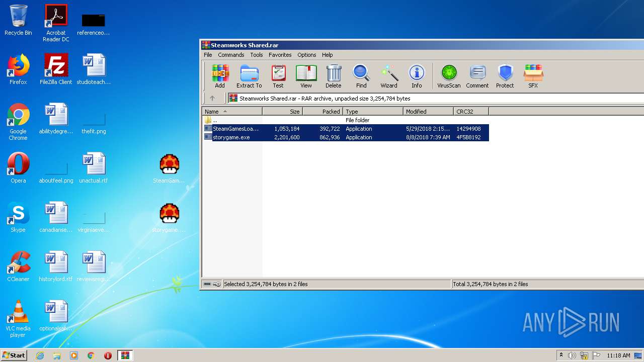Viewport: 644px width, 362px height.
Task: Open the View toolbar icon
Action: coord(306,76)
